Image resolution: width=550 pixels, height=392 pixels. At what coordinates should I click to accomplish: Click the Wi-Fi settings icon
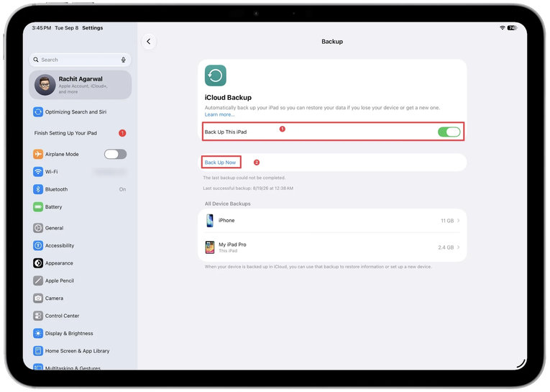click(38, 172)
